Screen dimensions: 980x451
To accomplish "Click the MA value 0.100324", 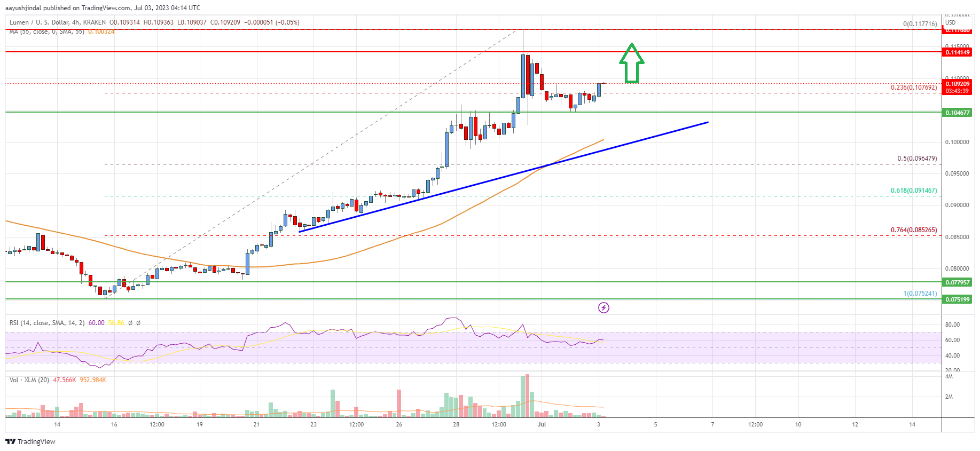I will point(101,31).
